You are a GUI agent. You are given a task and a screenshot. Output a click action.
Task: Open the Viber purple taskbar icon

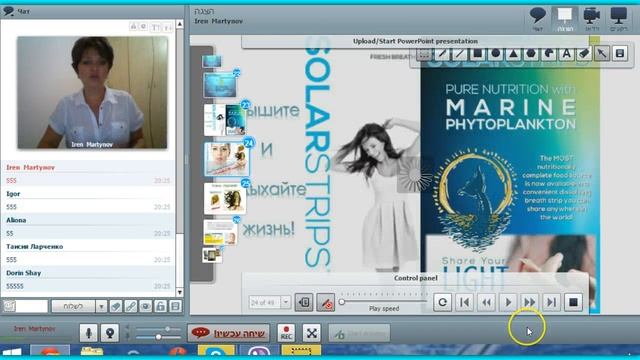[x=259, y=351]
